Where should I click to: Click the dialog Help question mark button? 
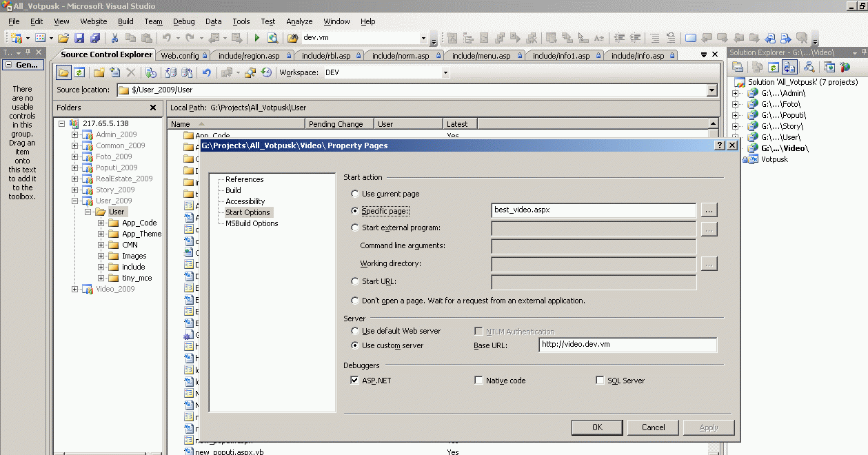pos(720,145)
